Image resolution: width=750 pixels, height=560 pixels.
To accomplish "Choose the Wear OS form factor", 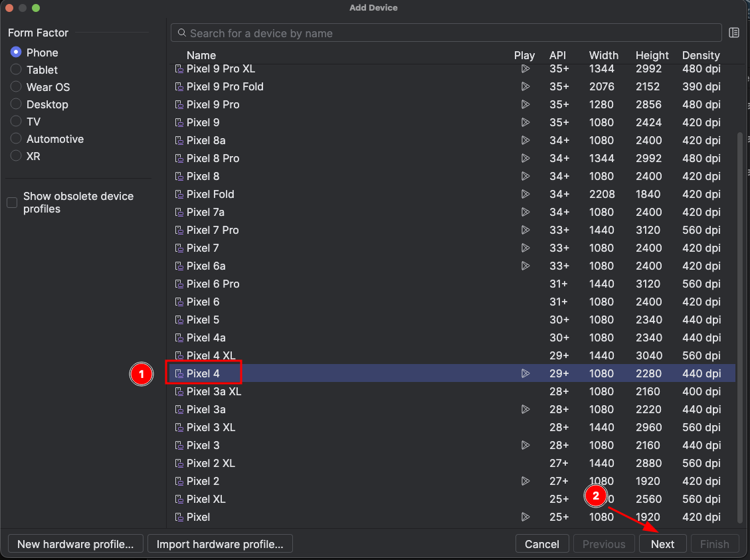I will click(16, 86).
